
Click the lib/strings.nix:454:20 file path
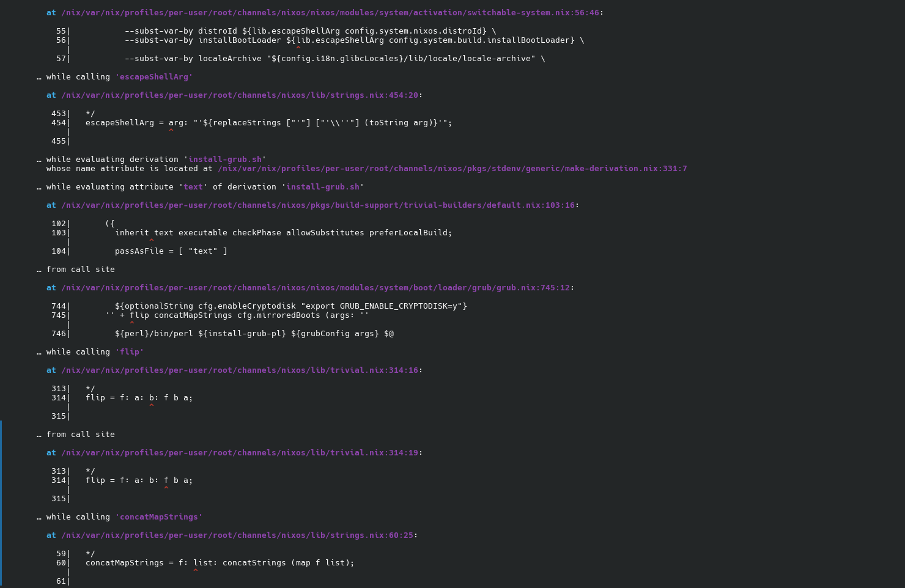[240, 95]
